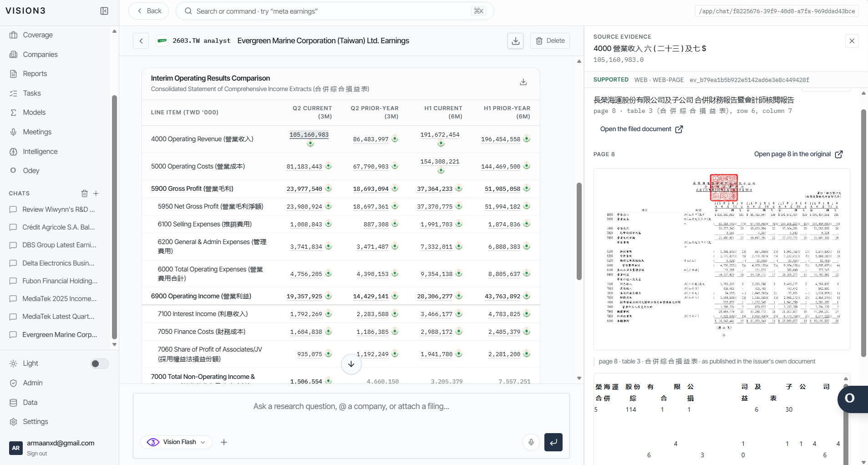Open the page 8 document thumbnail

click(x=722, y=259)
